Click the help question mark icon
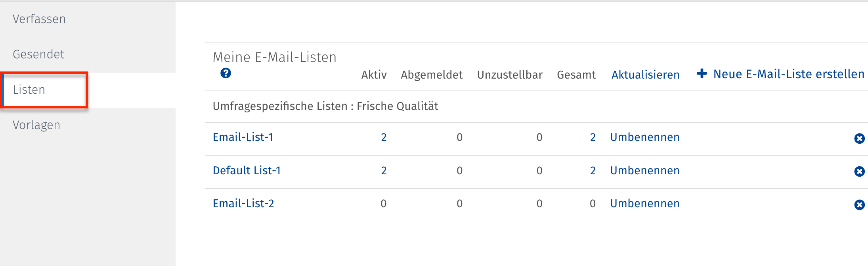 tap(226, 73)
